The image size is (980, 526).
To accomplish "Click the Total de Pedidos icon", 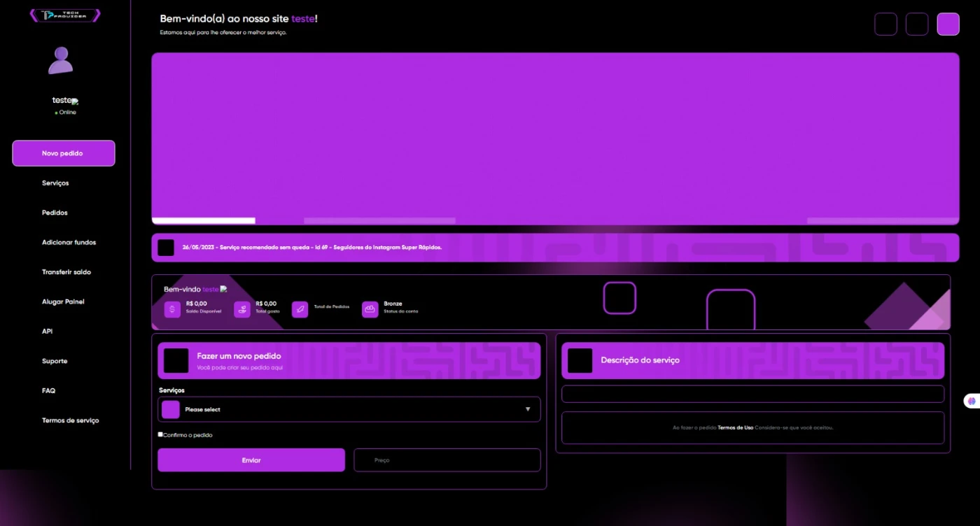I will click(x=300, y=310).
